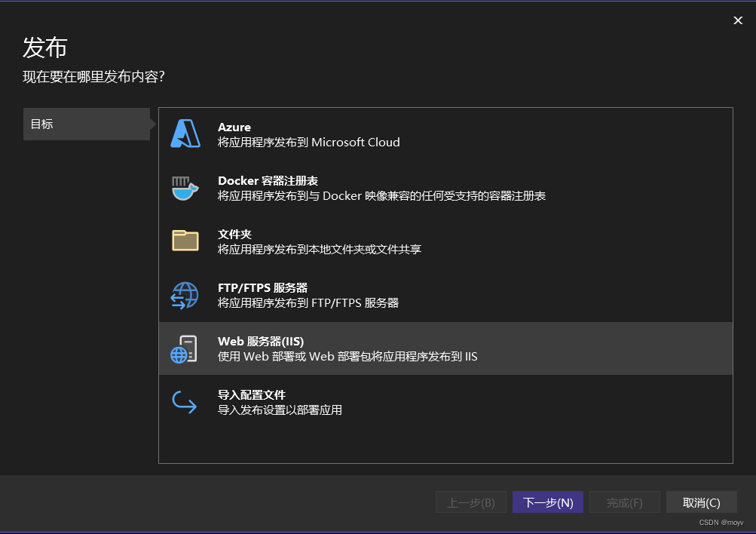Select the Azure title text
The width and height of the screenshot is (756, 534).
pyautogui.click(x=234, y=127)
